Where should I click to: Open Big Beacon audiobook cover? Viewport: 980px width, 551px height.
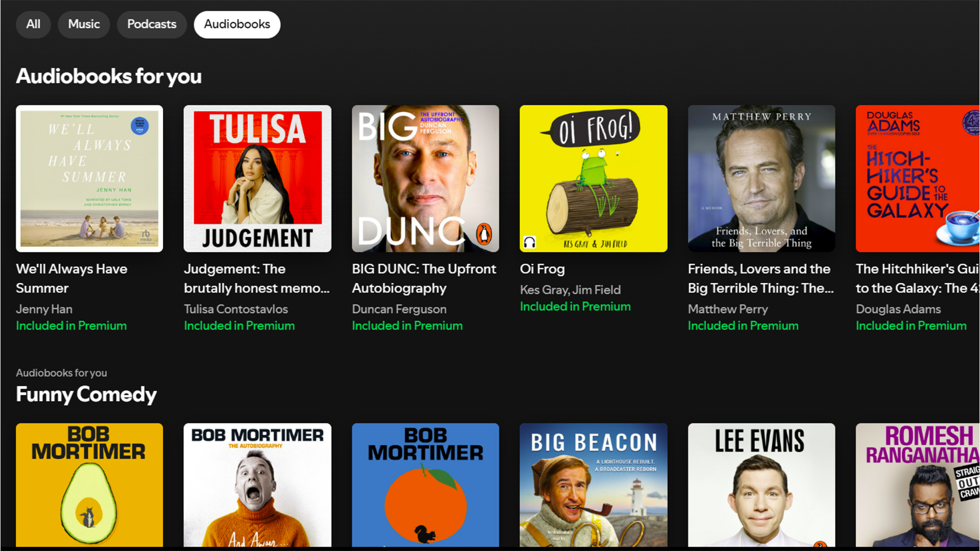pos(593,485)
